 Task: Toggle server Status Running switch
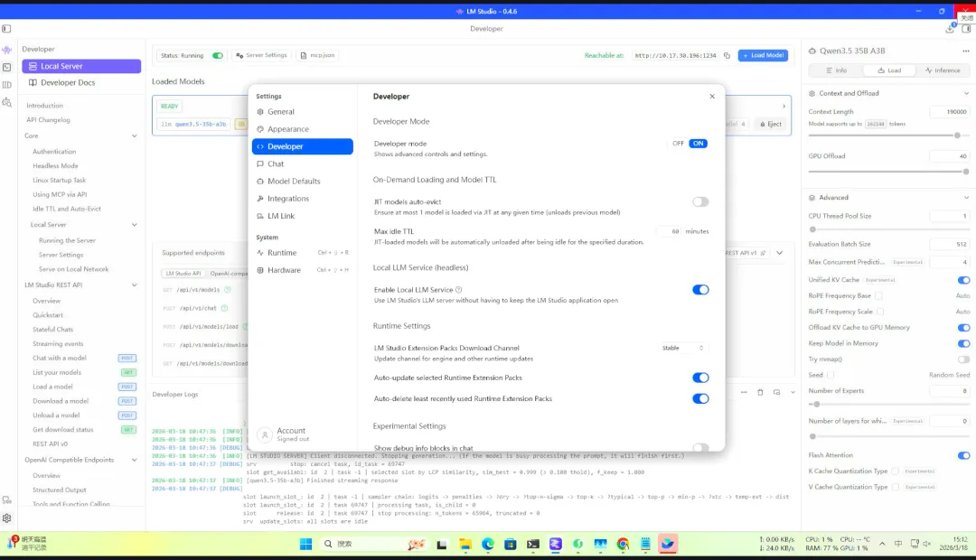(x=217, y=55)
